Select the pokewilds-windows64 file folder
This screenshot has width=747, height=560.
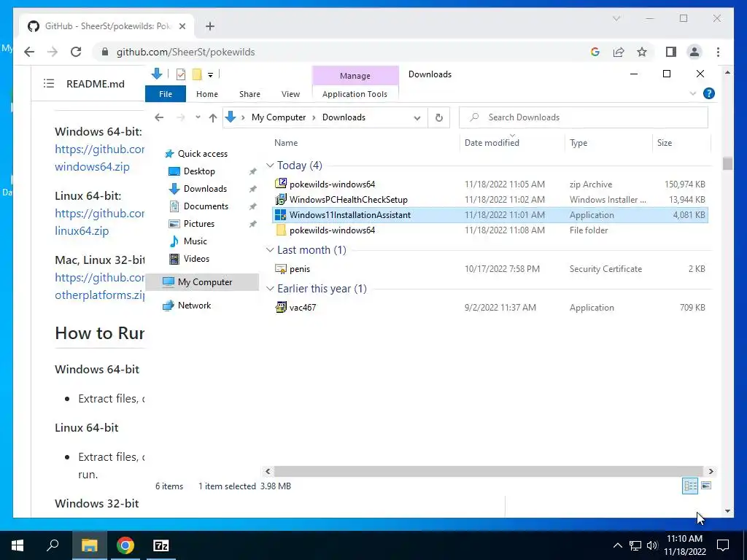pos(489,230)
